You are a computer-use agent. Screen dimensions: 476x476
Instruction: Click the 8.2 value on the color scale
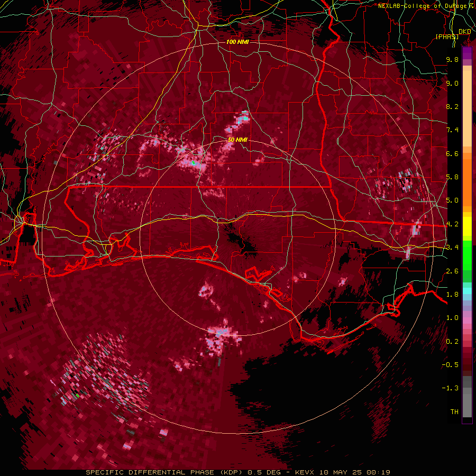pos(452,106)
